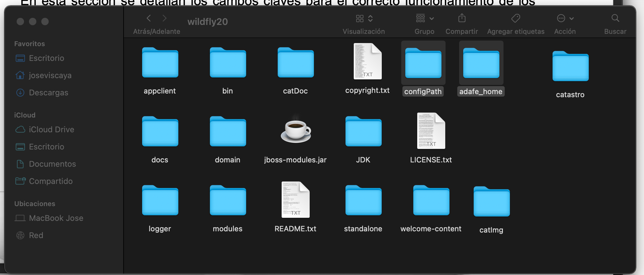Select the bin folder icon

point(228,62)
